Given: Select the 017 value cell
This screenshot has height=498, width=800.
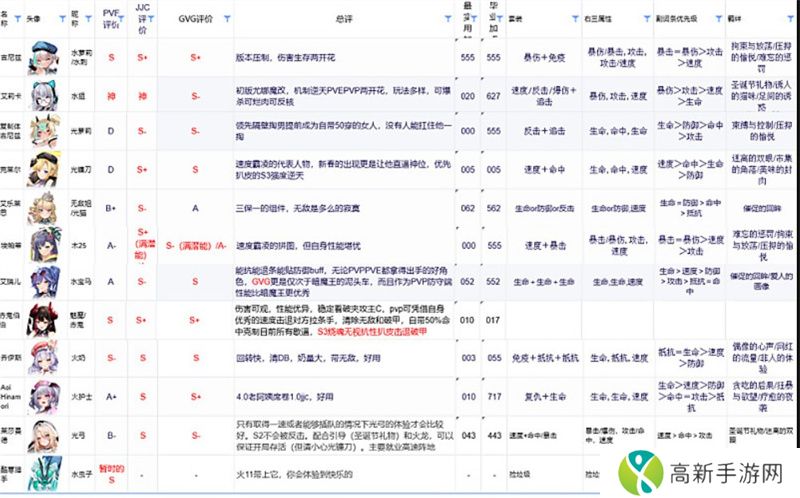Looking at the screenshot, I should pos(493,320).
